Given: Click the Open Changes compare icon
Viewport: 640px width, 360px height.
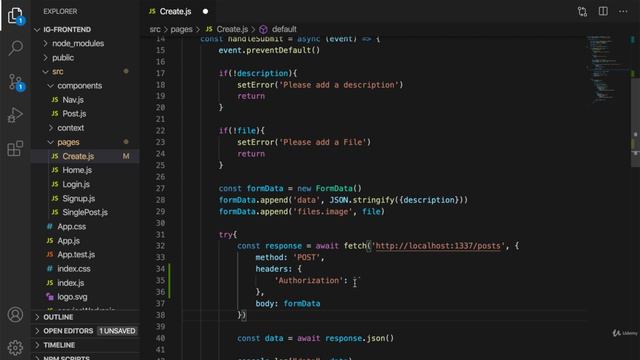Looking at the screenshot, I should 582,11.
